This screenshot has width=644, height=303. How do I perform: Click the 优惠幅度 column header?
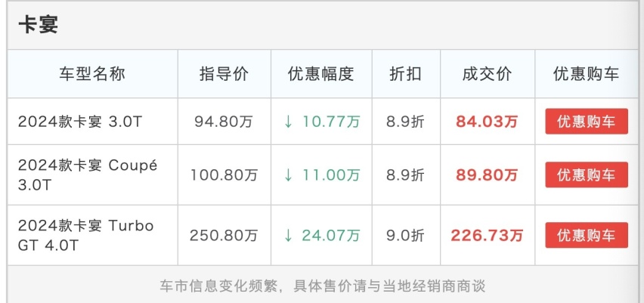pos(321,74)
